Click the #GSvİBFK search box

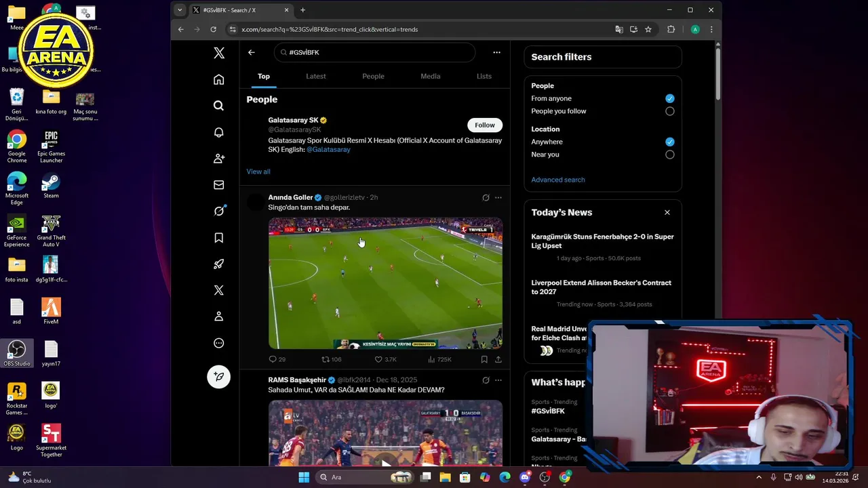click(374, 52)
